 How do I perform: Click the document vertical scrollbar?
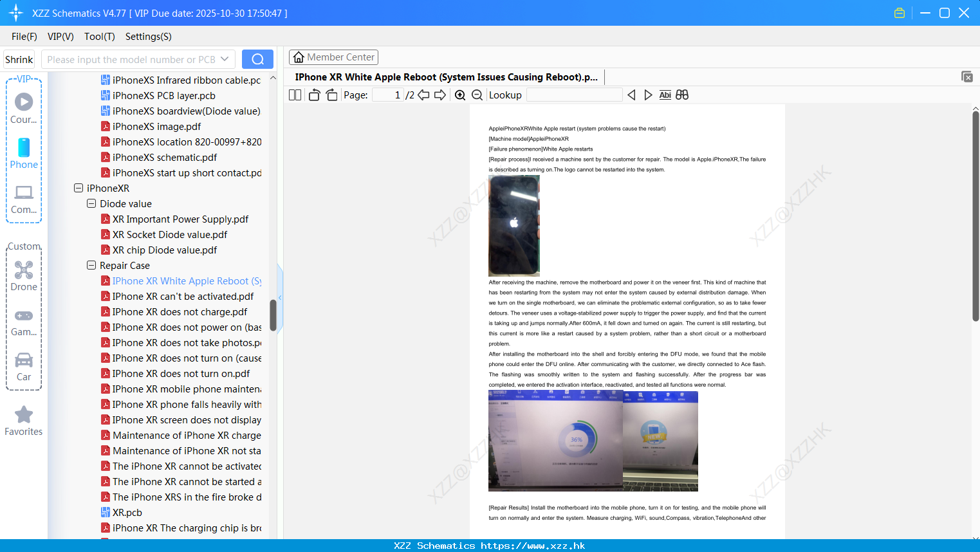tap(975, 216)
